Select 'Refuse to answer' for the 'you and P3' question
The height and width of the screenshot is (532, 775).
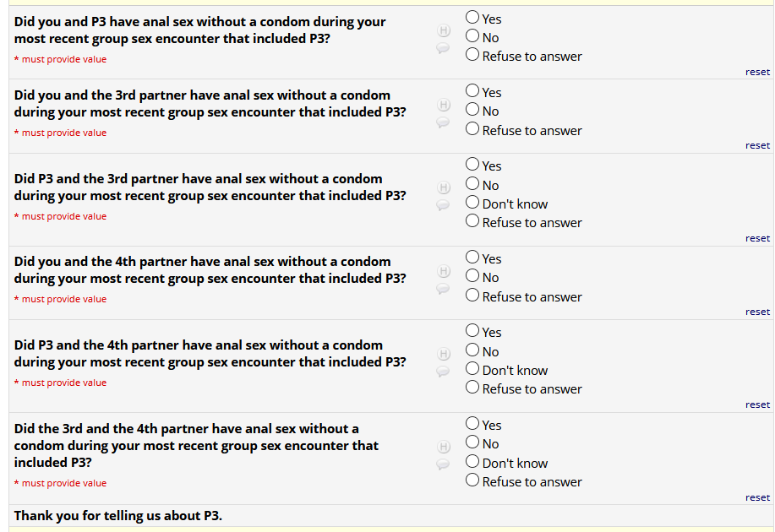[472, 56]
